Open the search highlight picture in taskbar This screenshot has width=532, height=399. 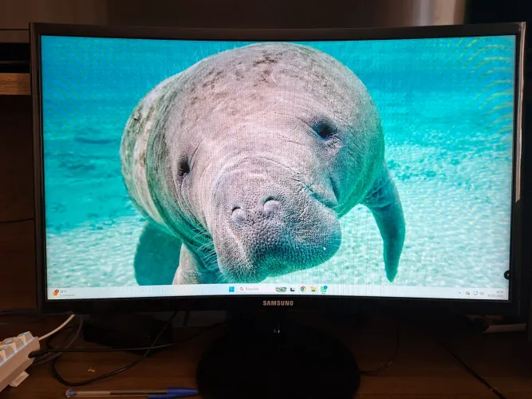[281, 290]
